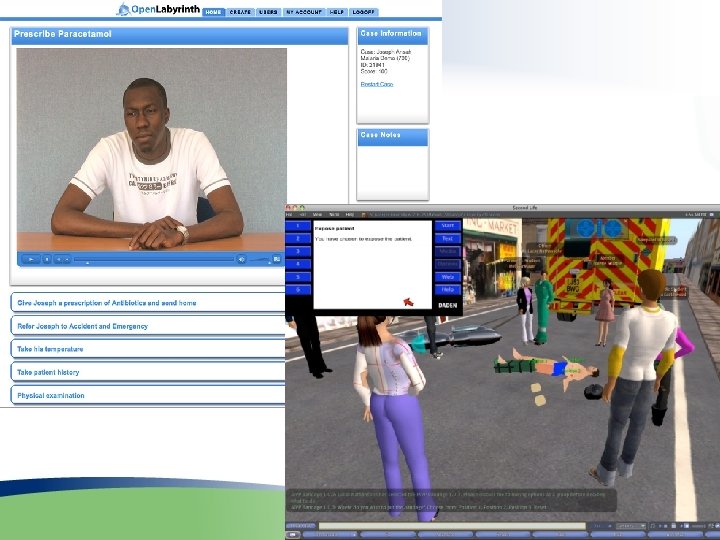Click the LOGOFF tab
The image size is (720, 540).
tap(364, 12)
